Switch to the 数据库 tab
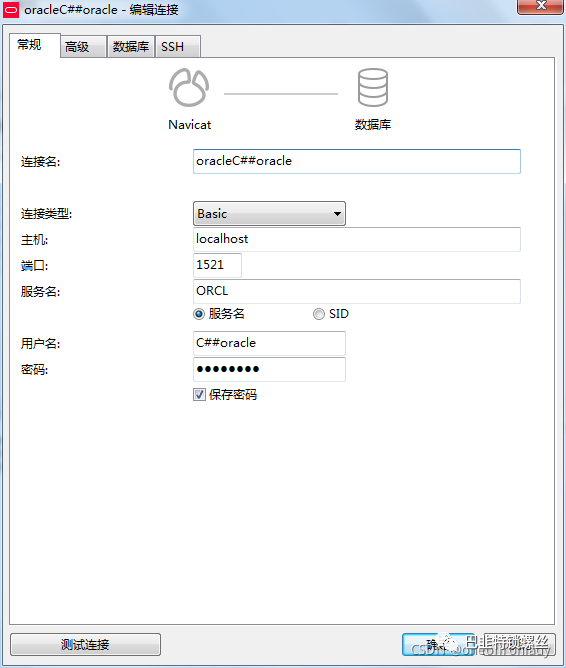Screen dimensions: 566x668 [131, 46]
